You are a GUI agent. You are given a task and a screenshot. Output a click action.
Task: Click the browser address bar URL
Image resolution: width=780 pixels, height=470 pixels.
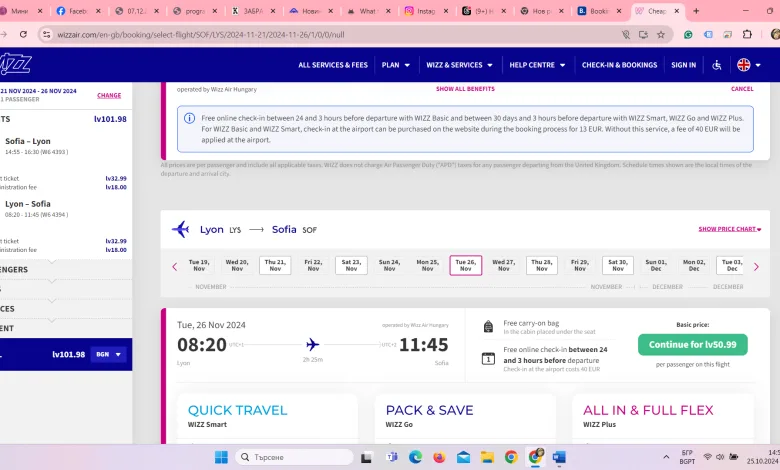click(x=200, y=35)
